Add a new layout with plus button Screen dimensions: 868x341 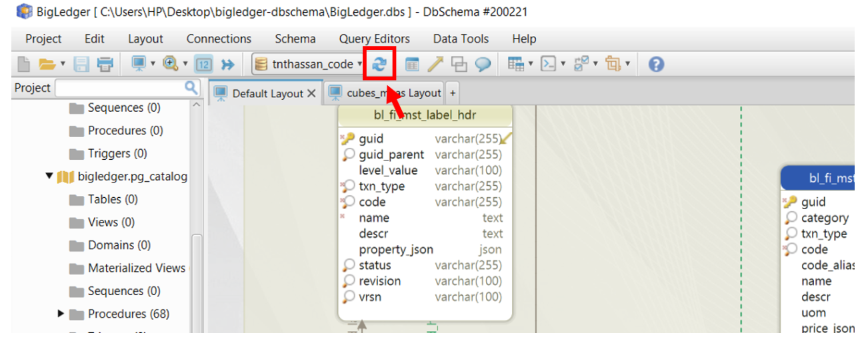click(x=453, y=93)
